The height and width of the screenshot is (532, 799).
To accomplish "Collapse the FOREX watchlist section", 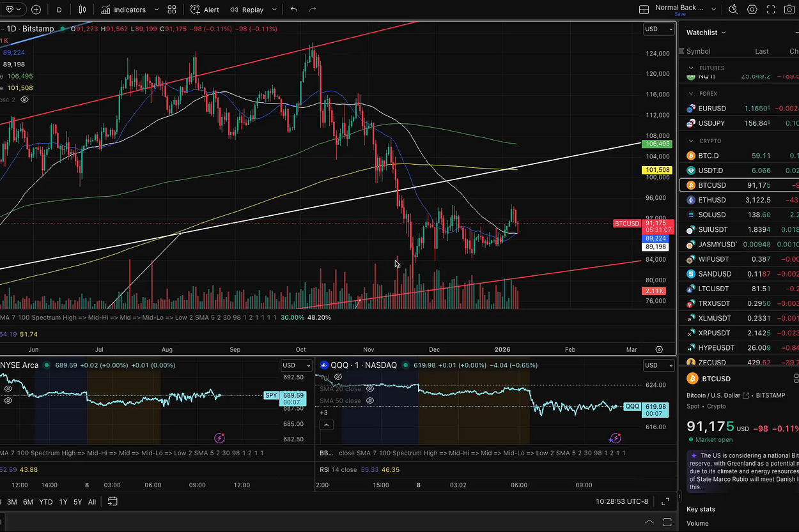I will 691,93.
